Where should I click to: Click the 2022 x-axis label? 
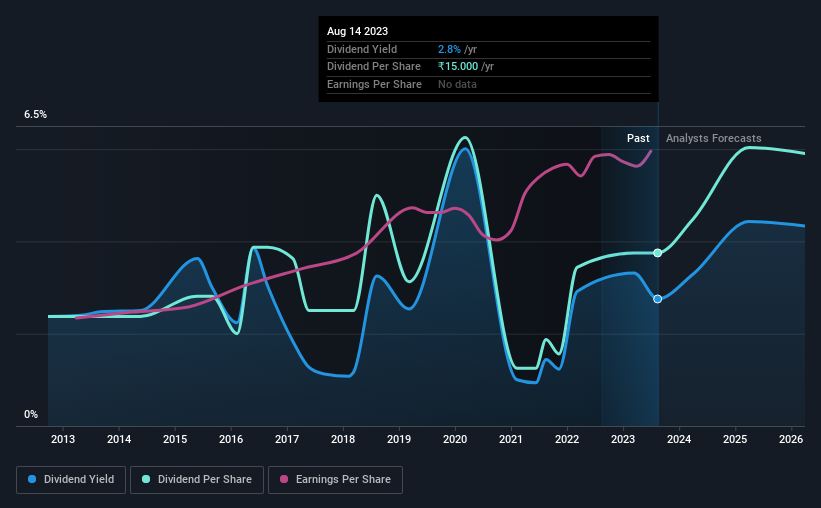(567, 439)
